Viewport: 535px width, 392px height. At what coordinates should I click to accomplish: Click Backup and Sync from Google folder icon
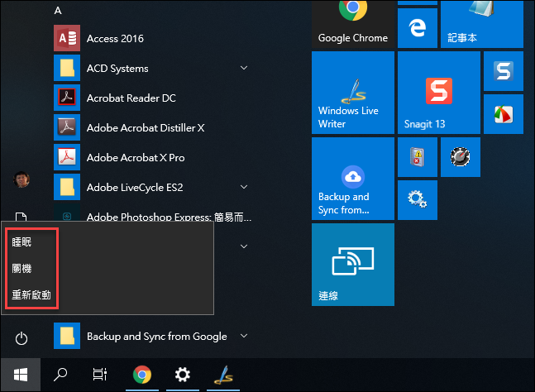click(67, 336)
